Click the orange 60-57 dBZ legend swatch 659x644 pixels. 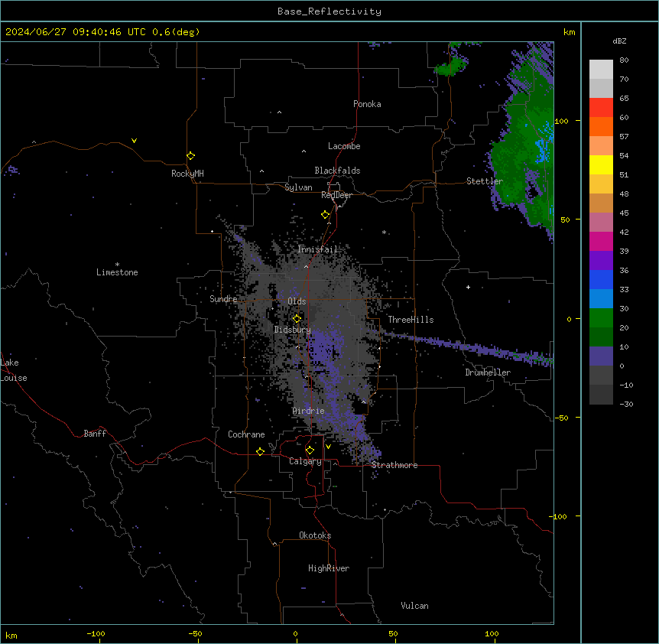(601, 126)
